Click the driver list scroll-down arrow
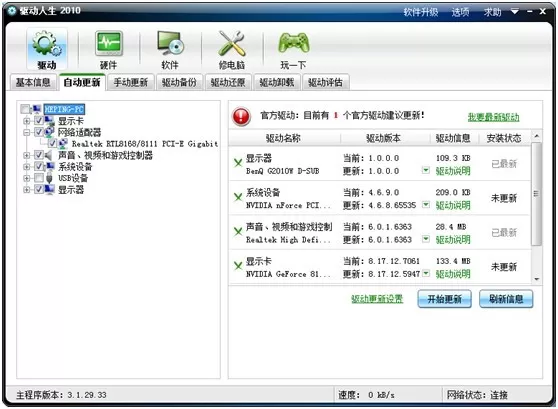558x409 pixels. click(x=537, y=279)
